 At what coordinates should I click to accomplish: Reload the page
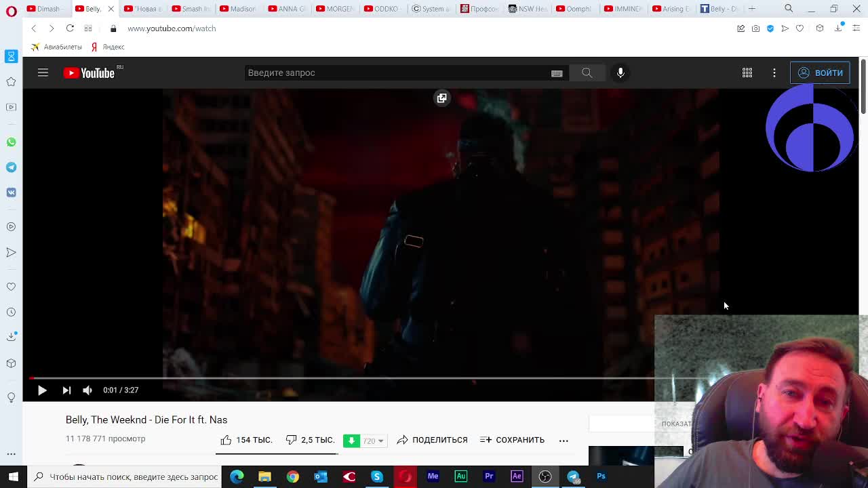click(x=70, y=28)
